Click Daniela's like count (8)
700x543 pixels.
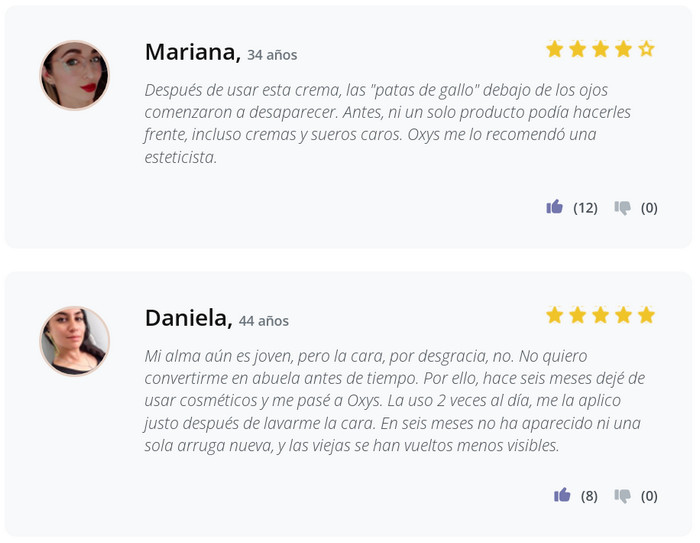[x=589, y=496]
